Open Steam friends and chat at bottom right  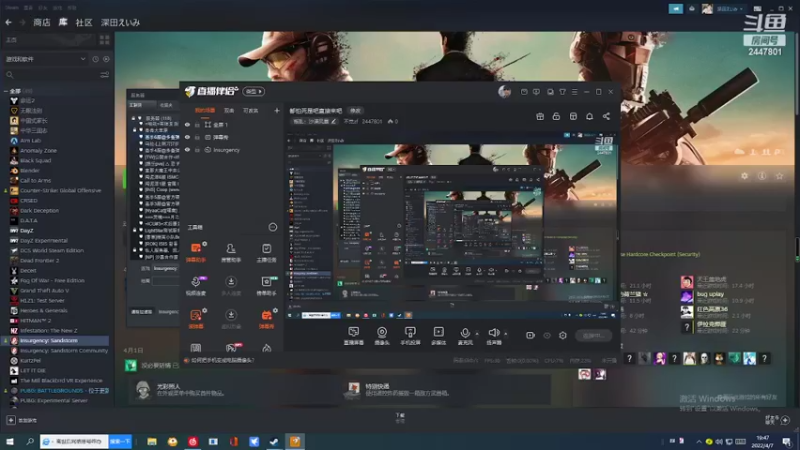(778, 420)
